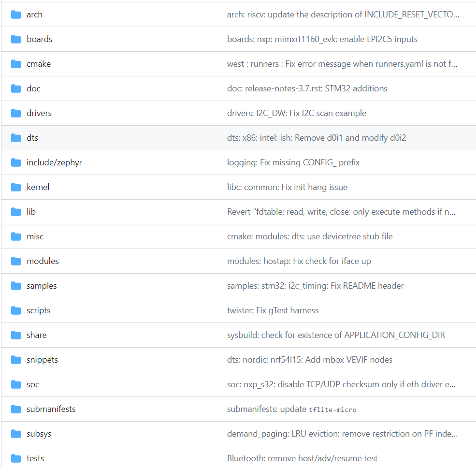Click the folder icon beside scripts
The height and width of the screenshot is (469, 476).
click(16, 310)
